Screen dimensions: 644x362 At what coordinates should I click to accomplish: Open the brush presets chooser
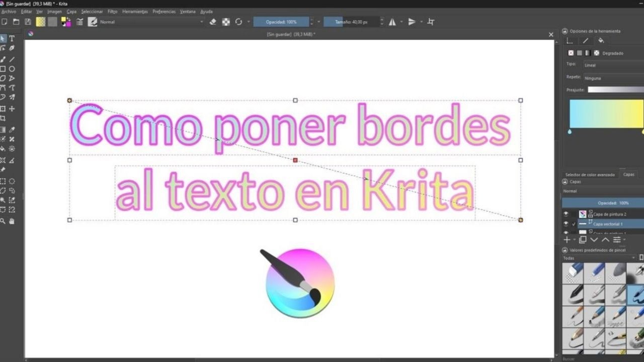pos(93,22)
